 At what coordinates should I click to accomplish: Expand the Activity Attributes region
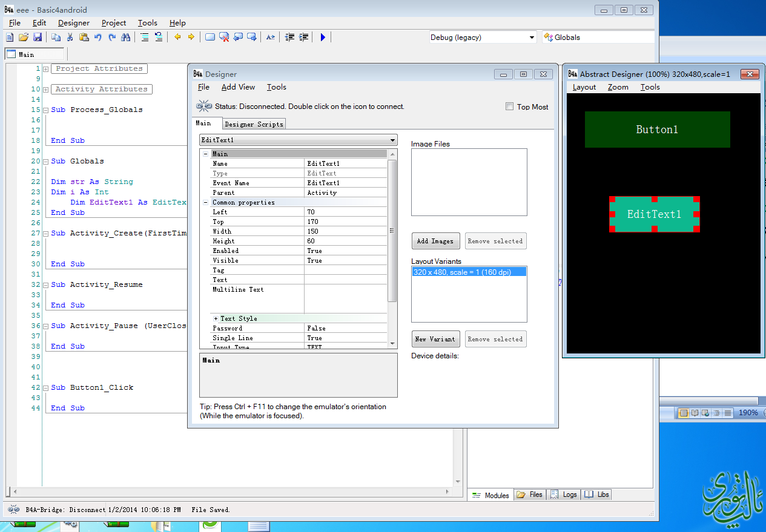click(x=46, y=90)
